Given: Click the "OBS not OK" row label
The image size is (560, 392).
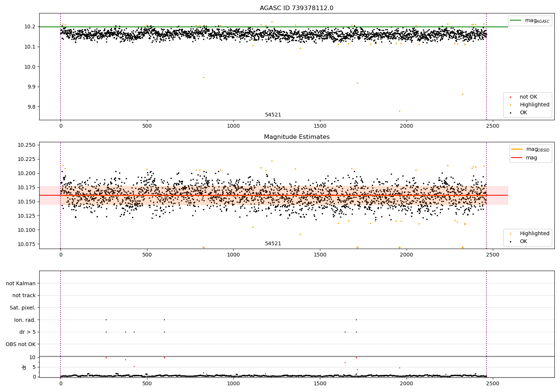Looking at the screenshot, I should pyautogui.click(x=21, y=345).
